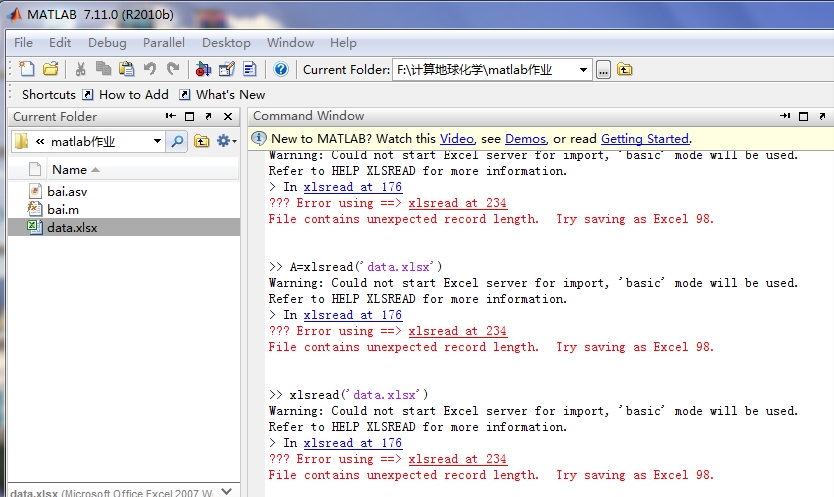Copy using toolbar copy icon
This screenshot has width=834, height=497.
103,69
